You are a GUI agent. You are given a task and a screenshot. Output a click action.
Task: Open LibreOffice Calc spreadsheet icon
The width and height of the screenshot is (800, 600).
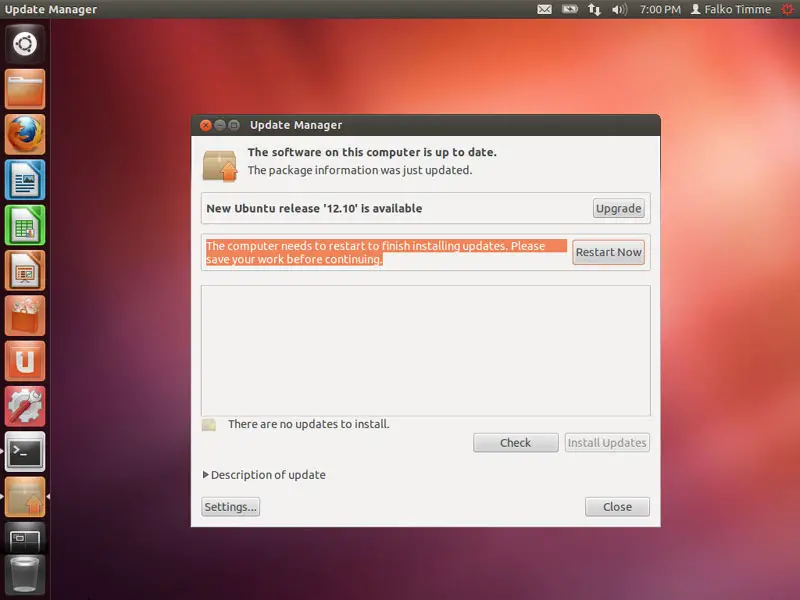coord(25,225)
